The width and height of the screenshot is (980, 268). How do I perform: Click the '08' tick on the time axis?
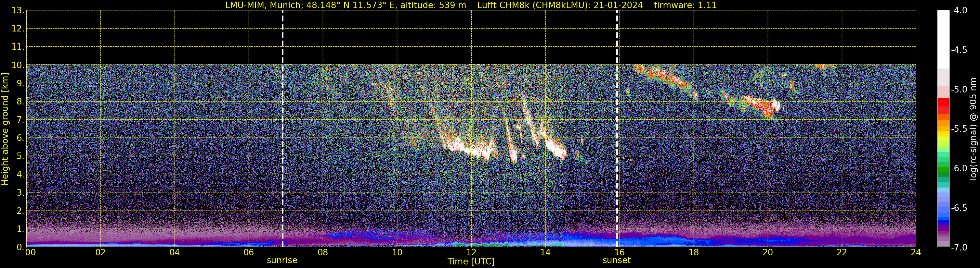(323, 252)
